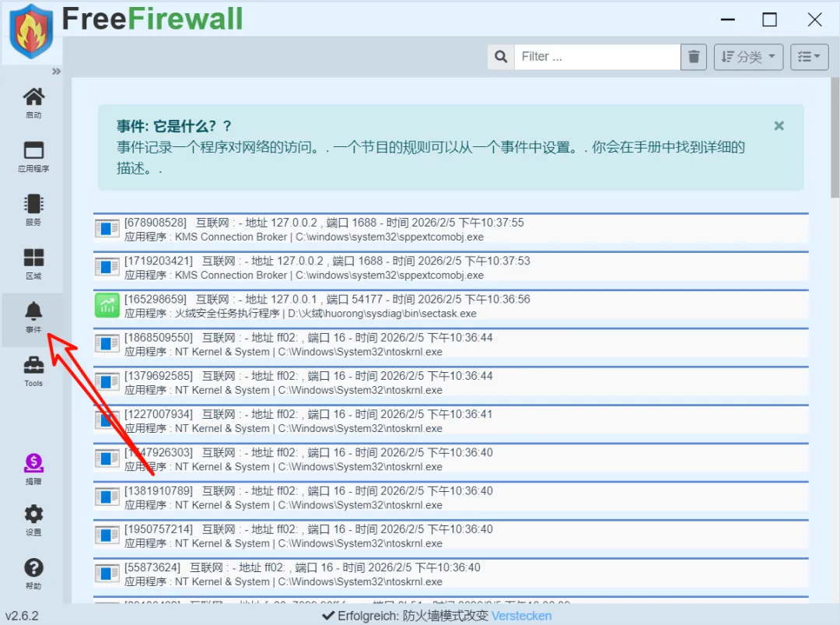Open the 启动 home page
840x625 pixels.
click(x=33, y=103)
